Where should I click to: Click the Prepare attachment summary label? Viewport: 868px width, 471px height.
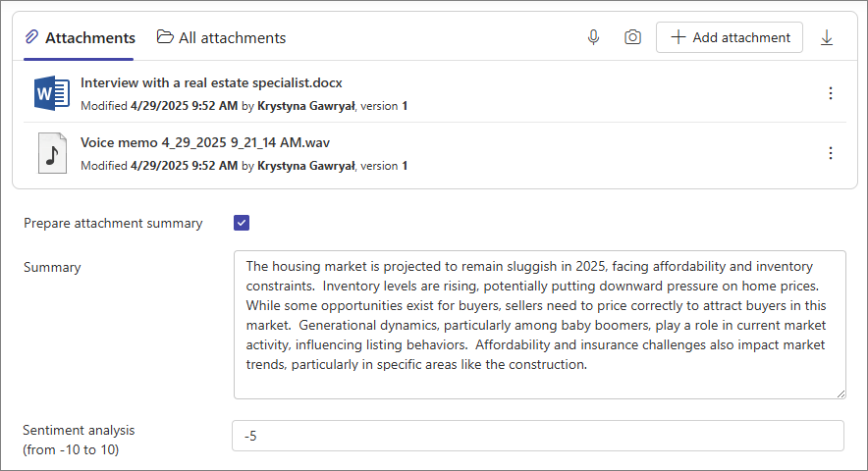(113, 223)
